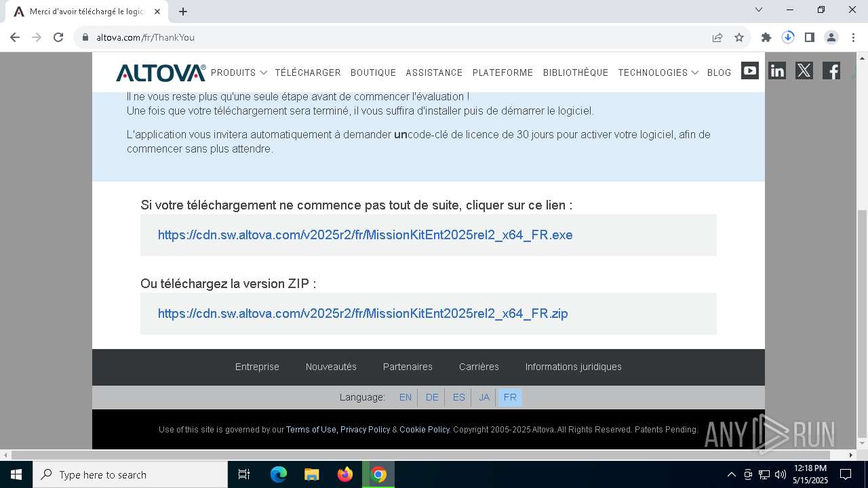View site information lock icon

click(85, 37)
